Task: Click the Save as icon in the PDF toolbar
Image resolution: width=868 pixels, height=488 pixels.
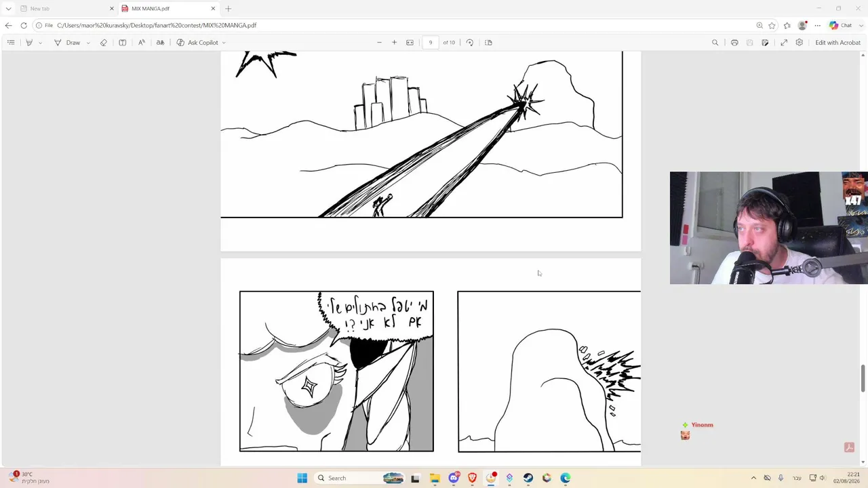Action: [765, 43]
